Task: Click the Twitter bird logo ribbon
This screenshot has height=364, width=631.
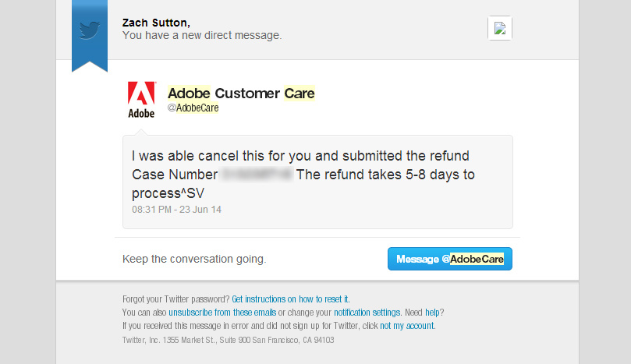Action: pyautogui.click(x=90, y=35)
